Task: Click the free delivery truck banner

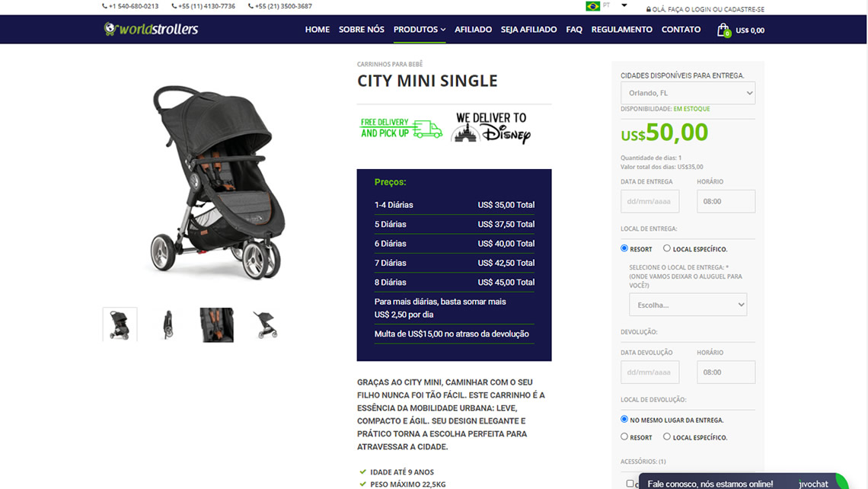Action: click(400, 128)
